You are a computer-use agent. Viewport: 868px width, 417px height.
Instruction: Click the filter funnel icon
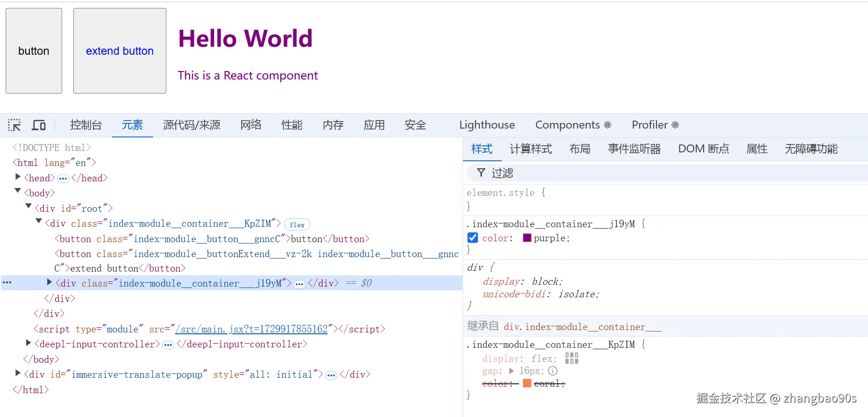point(481,173)
